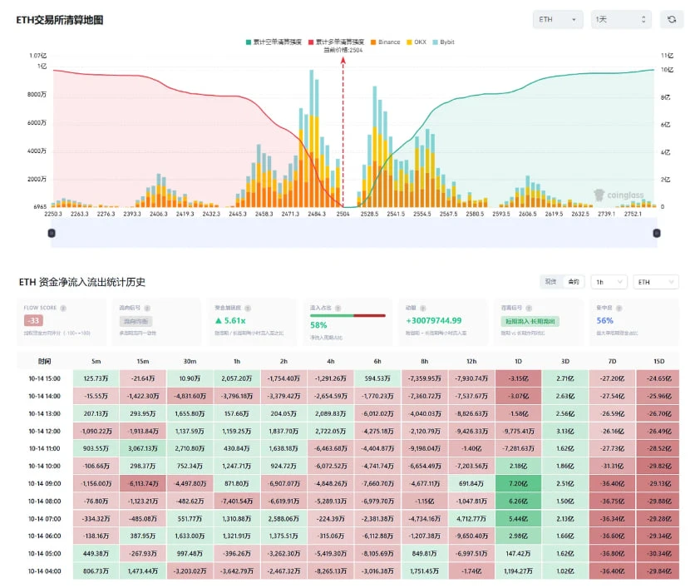This screenshot has width=700, height=588.
Task: Click the 5.61x acceleration value
Action: coord(230,320)
